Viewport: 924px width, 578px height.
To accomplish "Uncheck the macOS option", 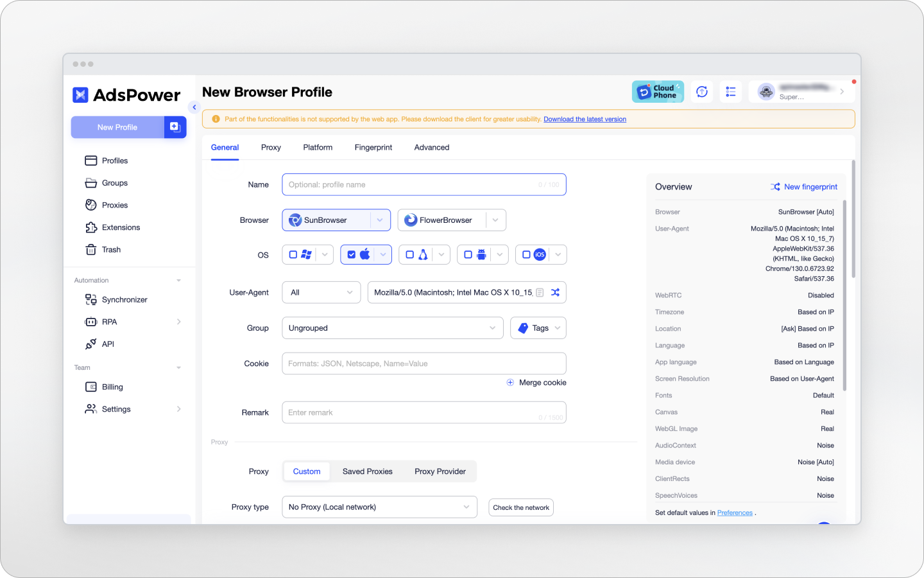I will pos(352,254).
